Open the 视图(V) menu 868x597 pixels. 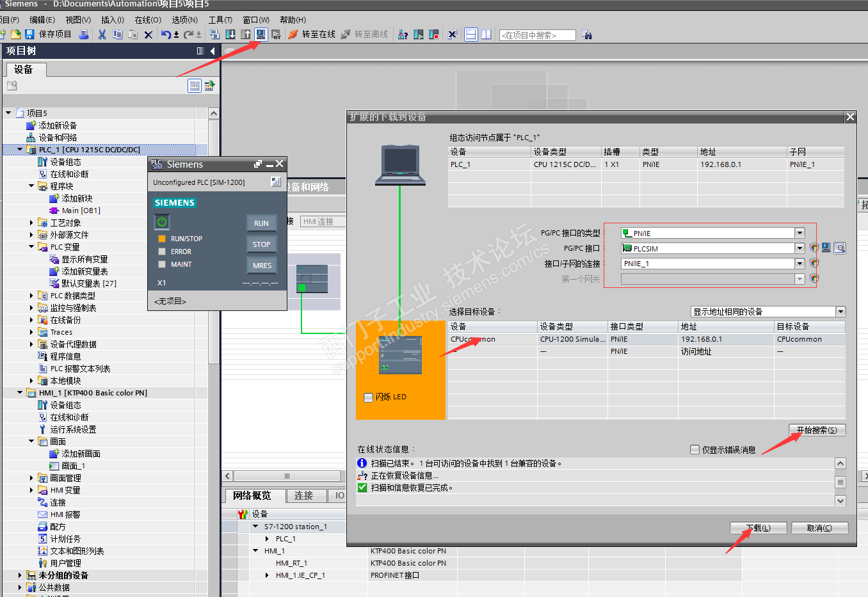(78, 20)
